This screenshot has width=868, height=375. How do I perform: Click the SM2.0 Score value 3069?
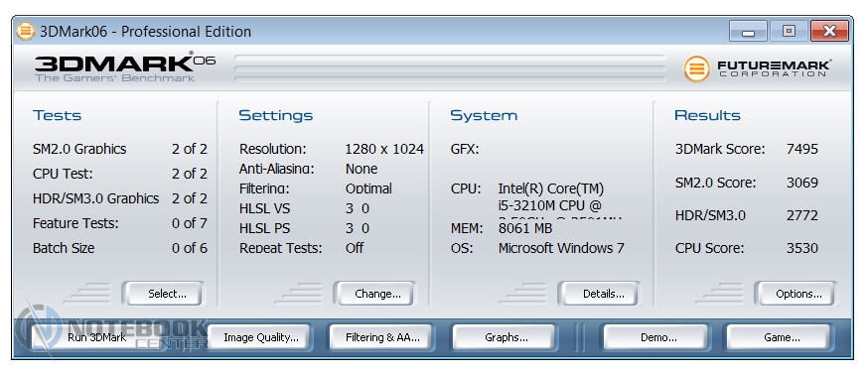(x=801, y=183)
